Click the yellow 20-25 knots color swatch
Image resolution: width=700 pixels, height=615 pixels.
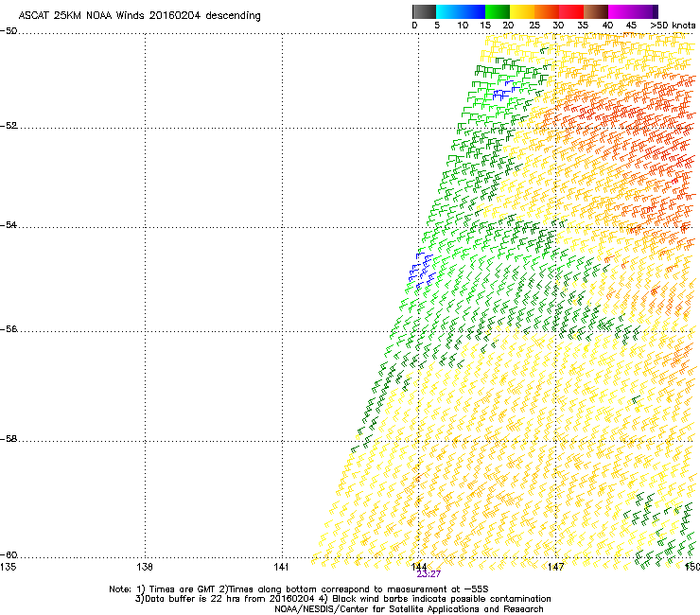click(x=522, y=11)
